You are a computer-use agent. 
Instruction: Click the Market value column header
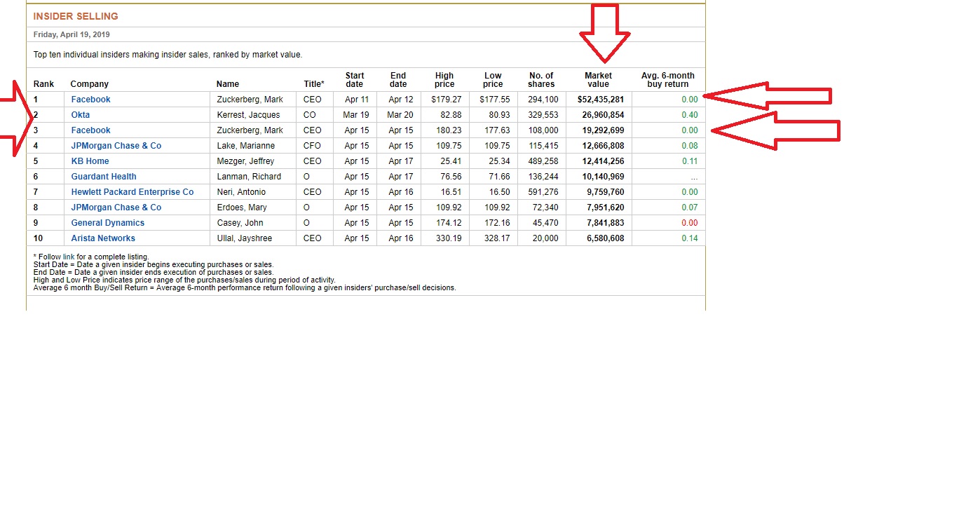[x=598, y=80]
